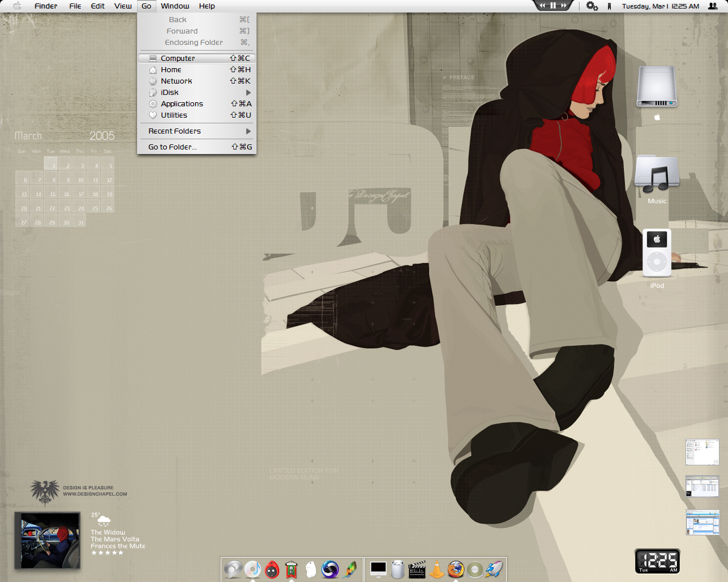This screenshot has width=728, height=582.
Task: Open the colorful feather dock icon
Action: pyautogui.click(x=350, y=569)
